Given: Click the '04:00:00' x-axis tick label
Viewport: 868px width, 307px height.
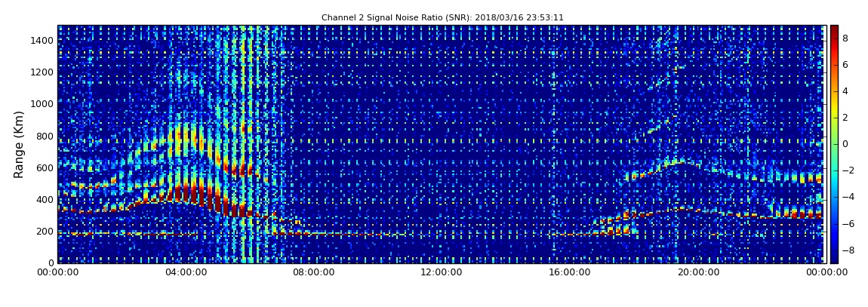Looking at the screenshot, I should coord(186,272).
